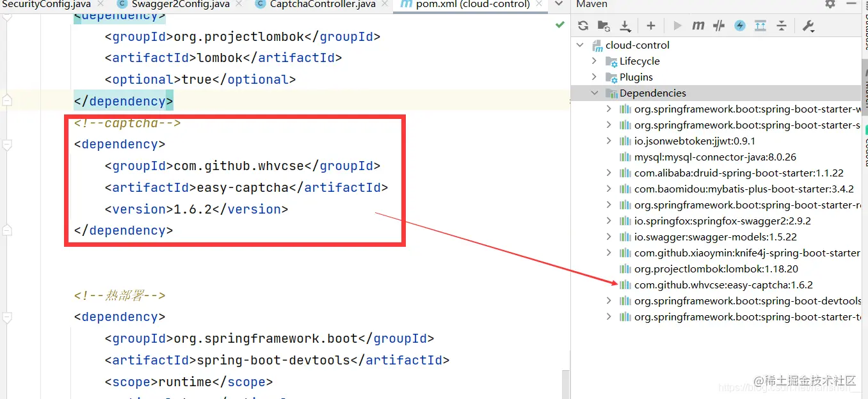Fold the easy-captcha dependency opening tag

pyautogui.click(x=6, y=145)
